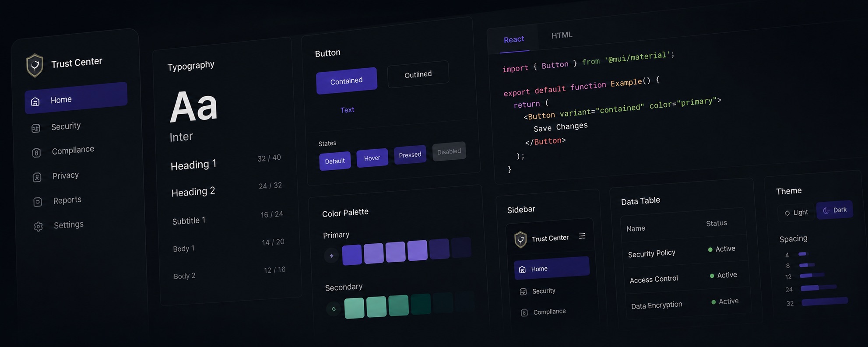Open Reports in the main navigation

pos(67,200)
